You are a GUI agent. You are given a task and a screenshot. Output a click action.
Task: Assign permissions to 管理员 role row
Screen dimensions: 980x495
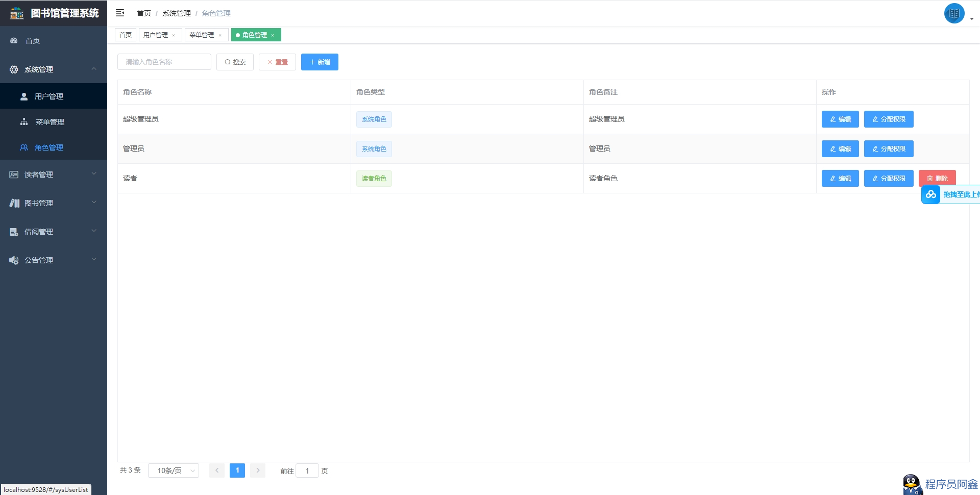pos(889,149)
